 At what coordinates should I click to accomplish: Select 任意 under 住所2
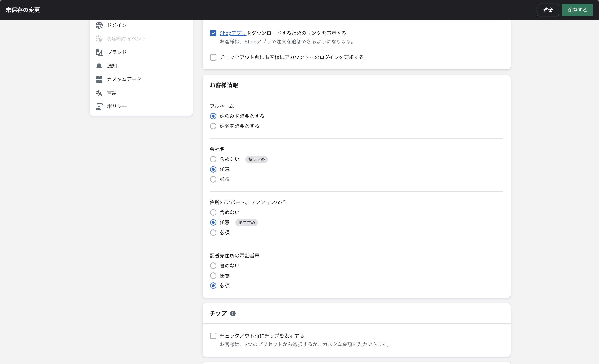tap(213, 222)
